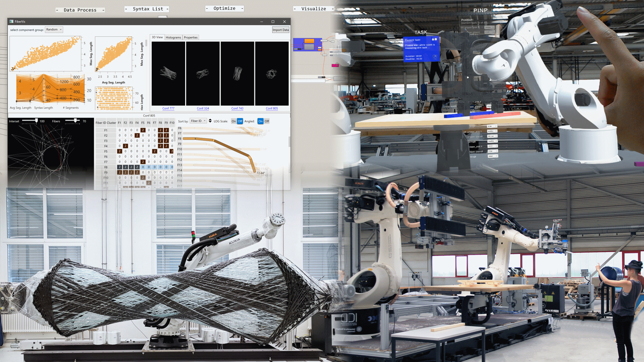Turn LOG Scale On

coord(234,121)
